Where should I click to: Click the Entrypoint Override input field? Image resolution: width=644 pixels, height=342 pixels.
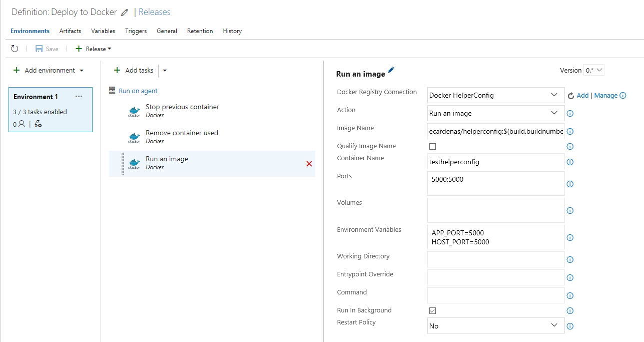coord(496,277)
